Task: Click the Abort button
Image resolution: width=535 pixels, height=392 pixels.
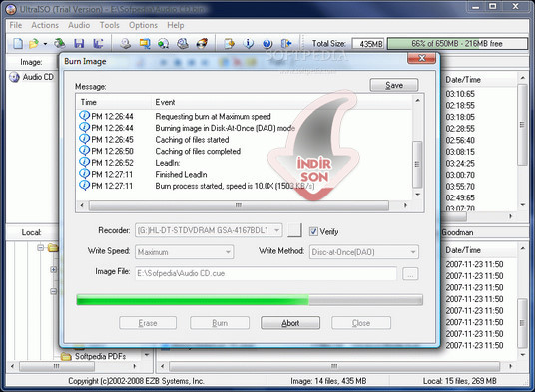Action: (x=290, y=323)
